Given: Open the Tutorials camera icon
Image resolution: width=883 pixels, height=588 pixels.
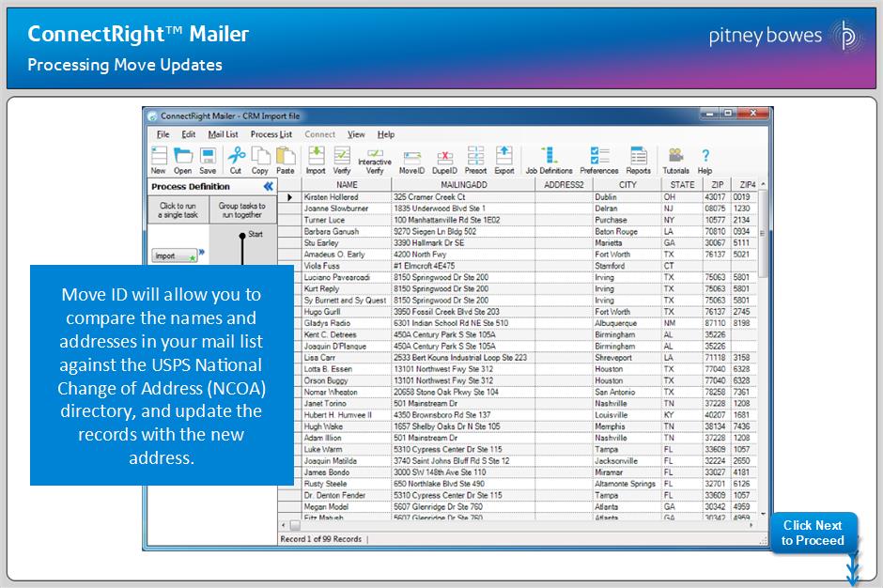Looking at the screenshot, I should coord(675,160).
